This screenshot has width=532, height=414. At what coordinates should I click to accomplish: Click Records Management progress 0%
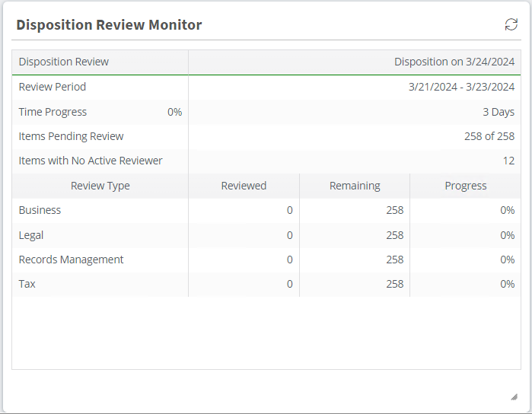(507, 260)
